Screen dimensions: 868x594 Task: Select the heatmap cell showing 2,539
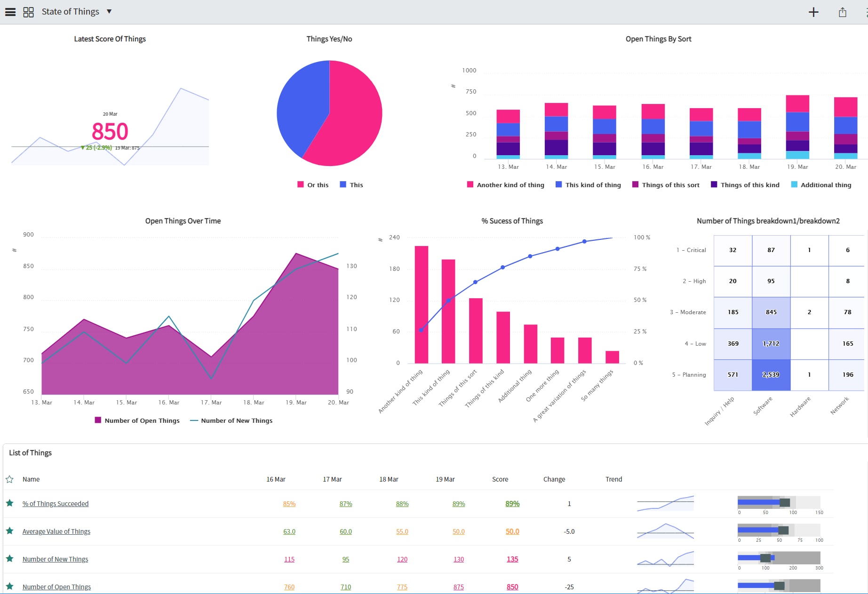(x=771, y=375)
